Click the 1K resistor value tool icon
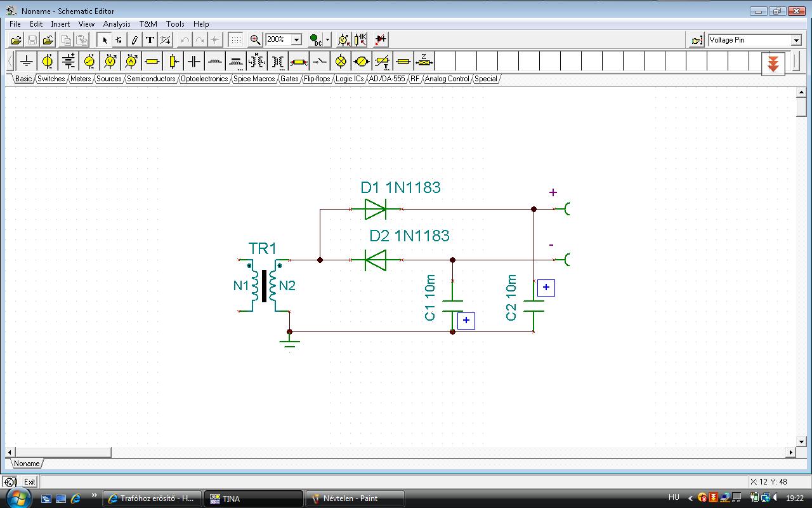This screenshot has width=812, height=508. pos(360,40)
